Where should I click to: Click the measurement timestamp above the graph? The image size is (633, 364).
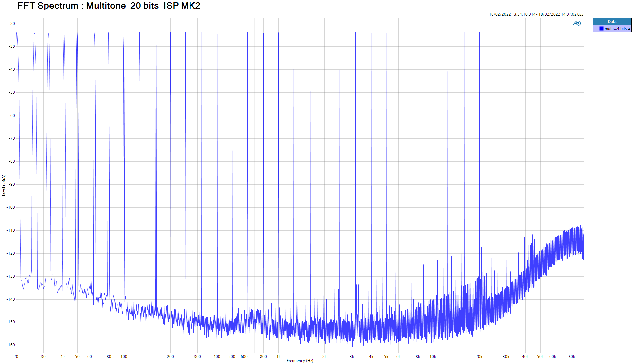point(536,14)
